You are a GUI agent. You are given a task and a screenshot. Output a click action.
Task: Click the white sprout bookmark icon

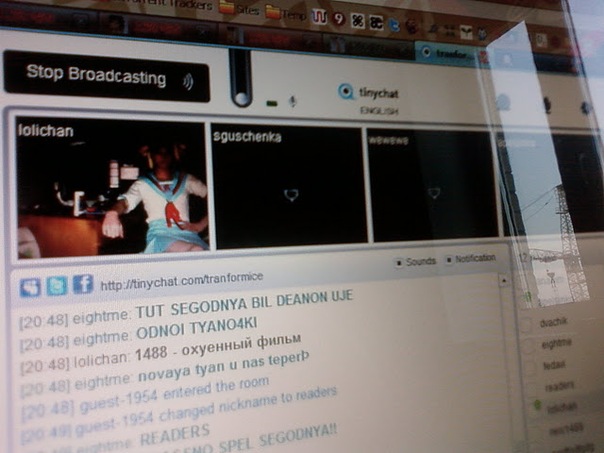[466, 33]
